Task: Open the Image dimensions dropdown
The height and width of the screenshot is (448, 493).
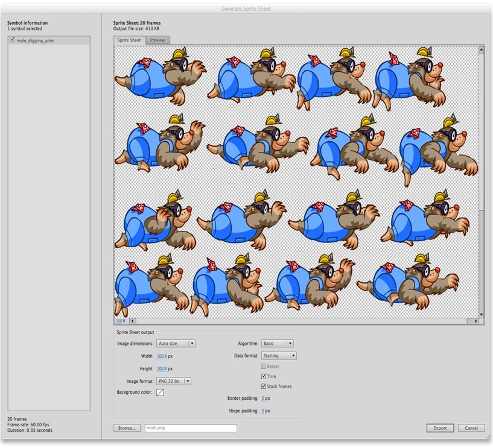Action: click(x=176, y=344)
